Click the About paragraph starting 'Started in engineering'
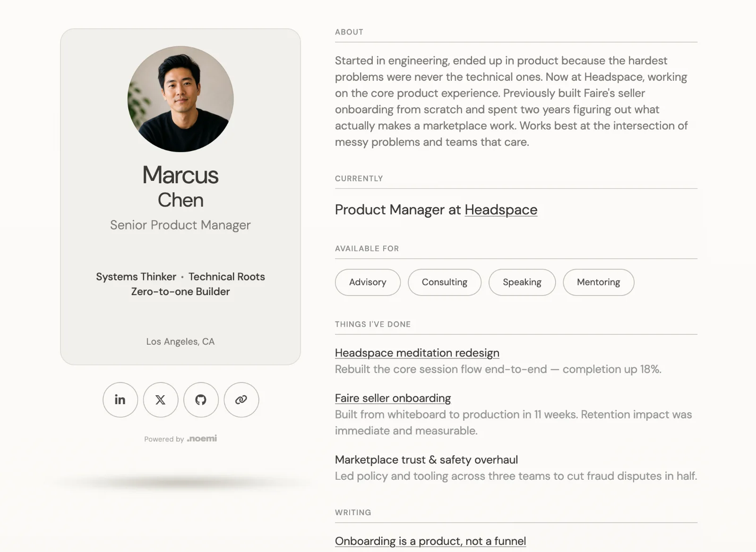756x552 pixels. pos(512,101)
